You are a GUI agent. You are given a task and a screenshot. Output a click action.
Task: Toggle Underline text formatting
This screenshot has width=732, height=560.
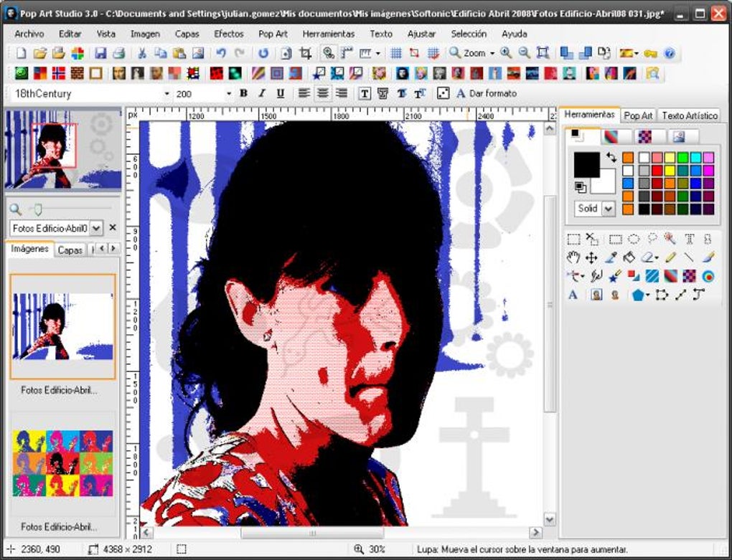[281, 93]
